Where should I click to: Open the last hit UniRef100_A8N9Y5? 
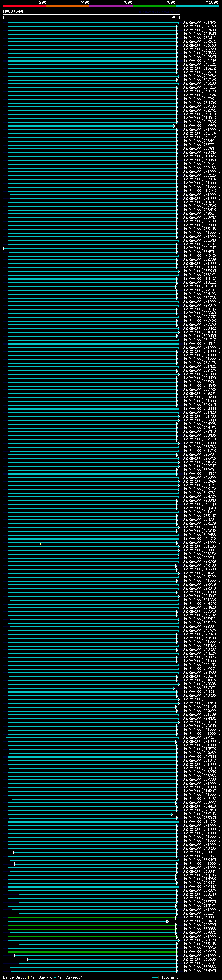tap(199, 971)
